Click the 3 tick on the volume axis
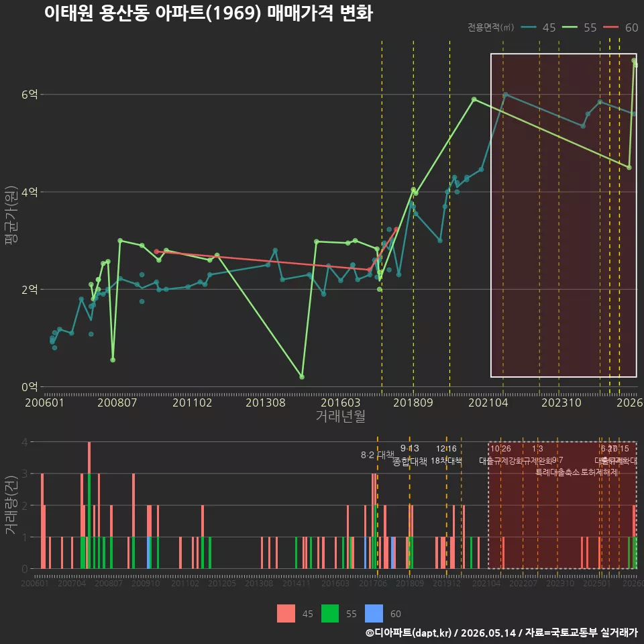 point(25,474)
